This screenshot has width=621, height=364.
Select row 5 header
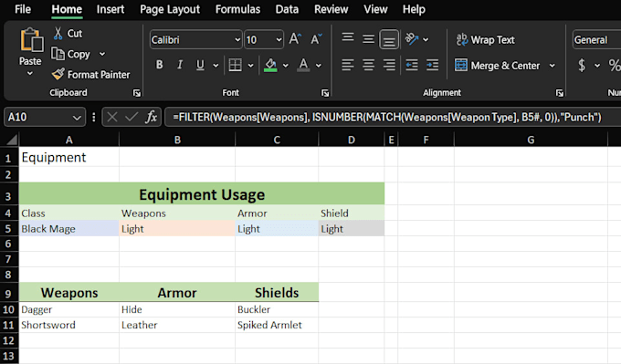(x=8, y=229)
